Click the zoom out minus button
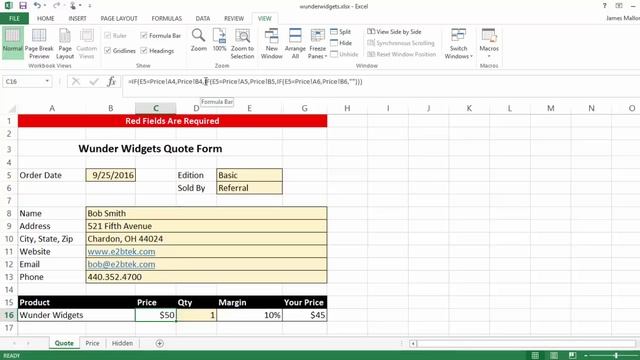Image resolution: width=640 pixels, height=360 pixels. 586,356
